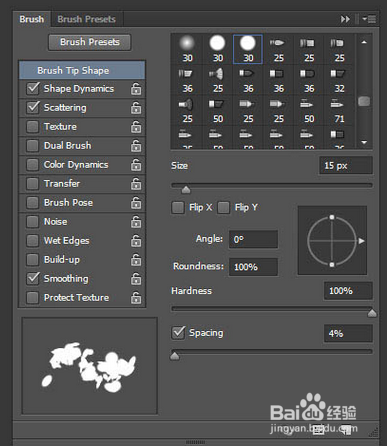Pick the brush tip labeled 71
The width and height of the screenshot is (387, 446).
tap(339, 110)
